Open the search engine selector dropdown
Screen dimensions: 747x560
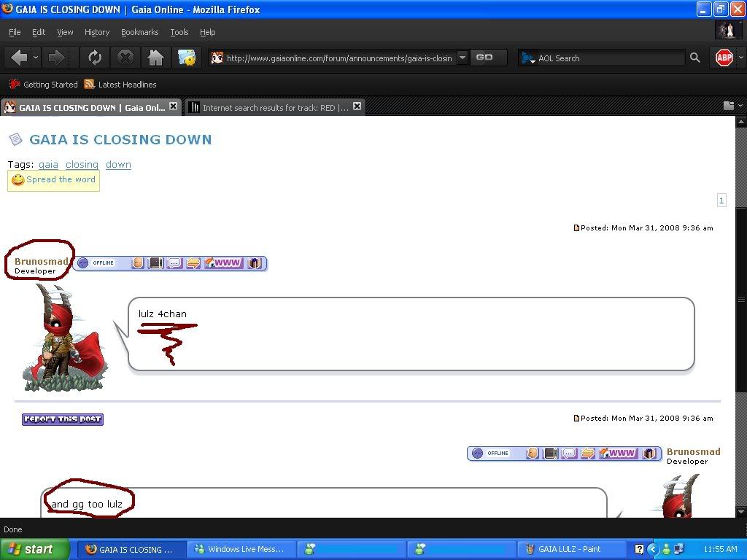[x=529, y=58]
